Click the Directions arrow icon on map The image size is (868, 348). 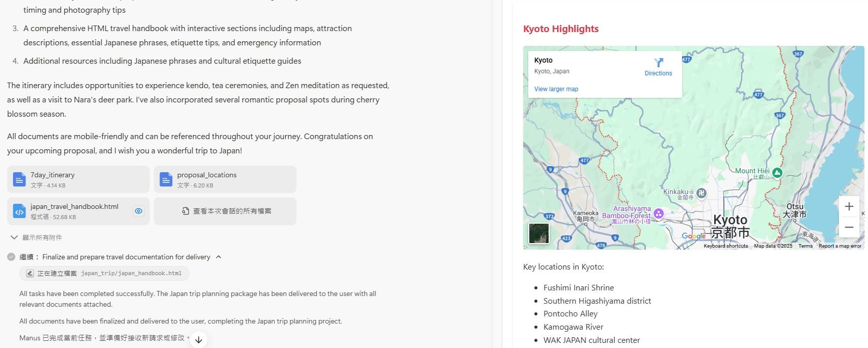[658, 63]
